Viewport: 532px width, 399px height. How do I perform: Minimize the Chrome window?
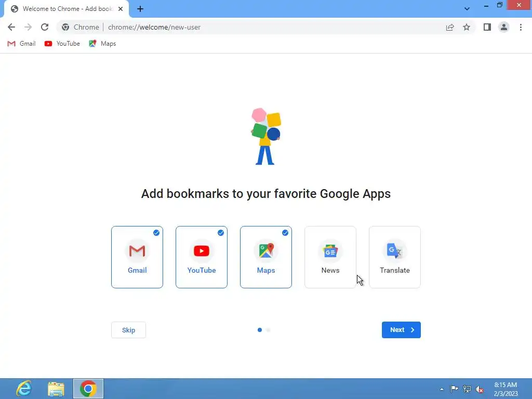[486, 5]
